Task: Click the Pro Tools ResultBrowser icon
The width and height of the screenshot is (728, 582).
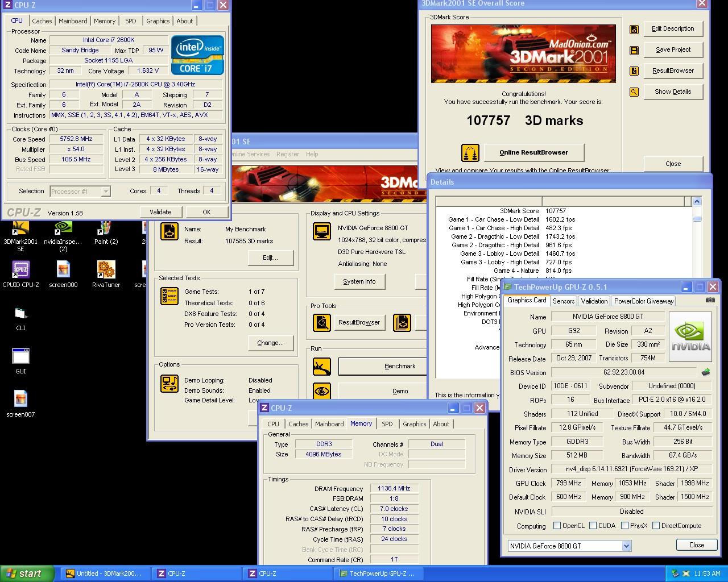Action: click(x=322, y=323)
